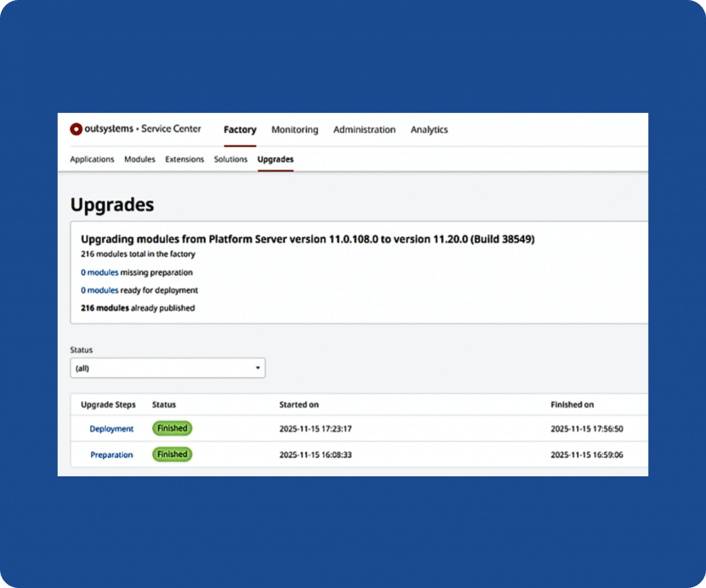Click the 'Status' column header in table
The width and height of the screenshot is (706, 588).
tap(164, 405)
